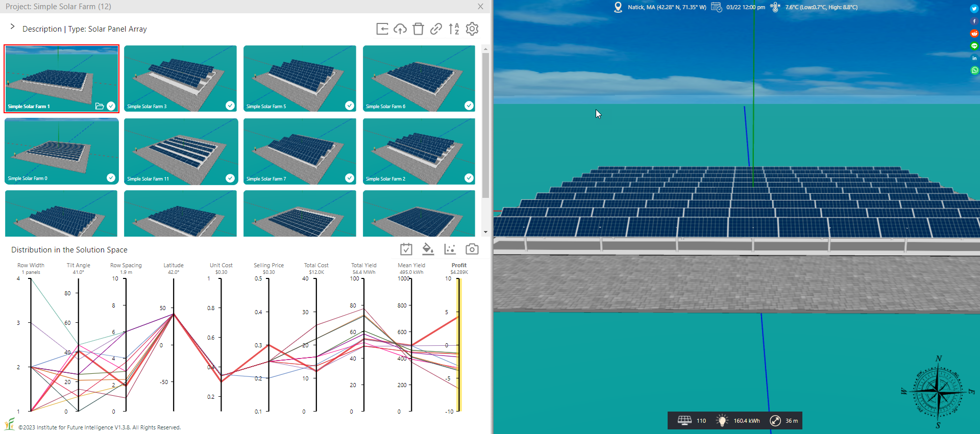Click the Profit axis label
The height and width of the screenshot is (434, 980).
pyautogui.click(x=459, y=265)
